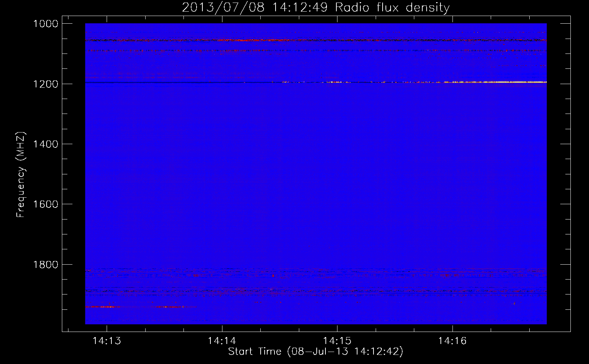Viewport: 589px width, 364px height.
Task: Click the 'Frequency (MHZ)' axis title
Action: click(x=21, y=174)
